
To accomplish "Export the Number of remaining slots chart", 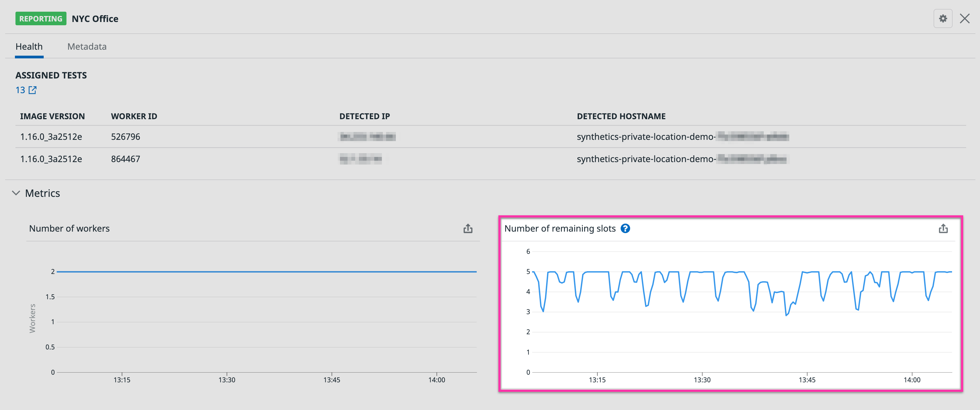I will (943, 228).
